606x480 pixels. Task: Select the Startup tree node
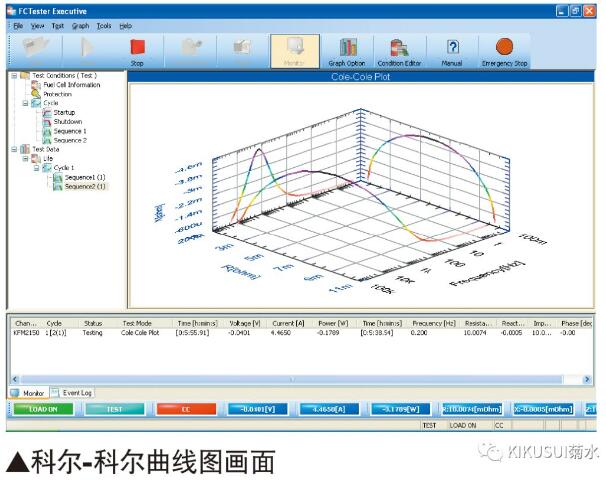tap(64, 112)
